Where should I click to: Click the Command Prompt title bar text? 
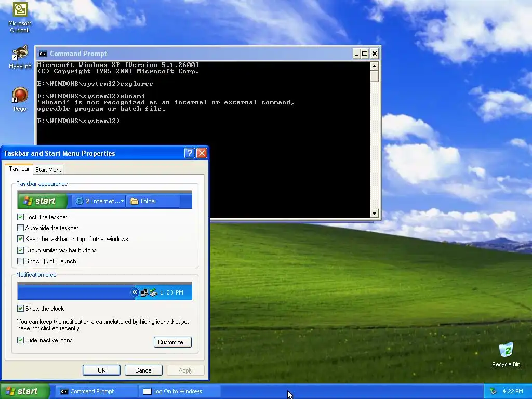[78, 54]
